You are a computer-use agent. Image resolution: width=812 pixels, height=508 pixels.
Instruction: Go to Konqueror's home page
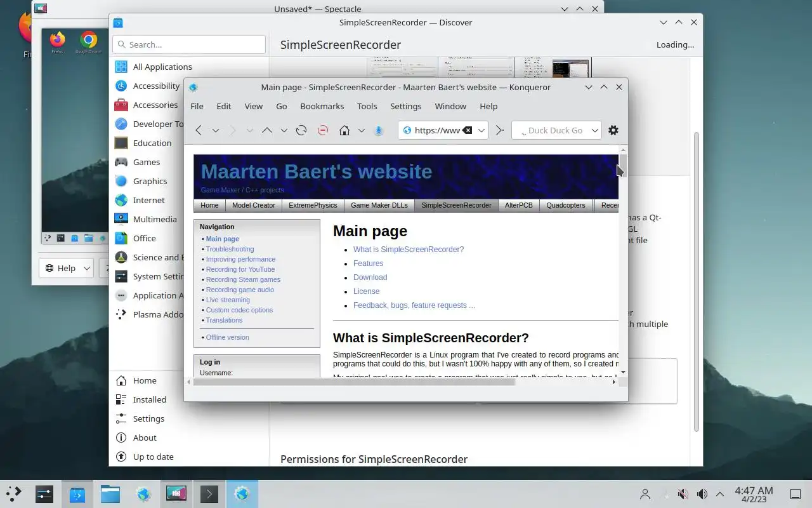pos(344,130)
